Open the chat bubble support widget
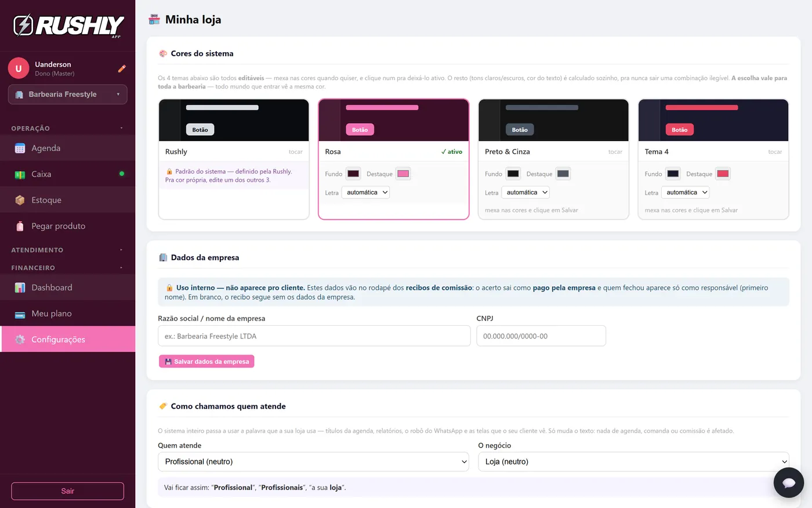Viewport: 812px width, 508px height. pyautogui.click(x=788, y=482)
